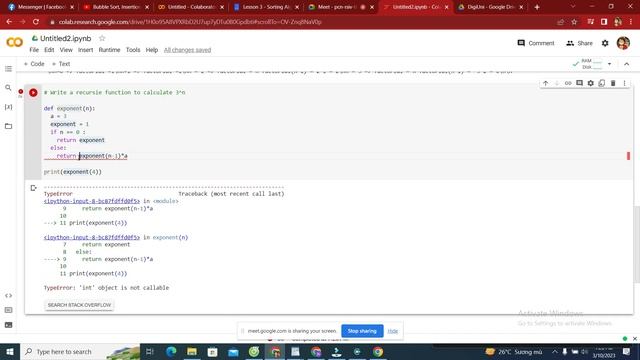Open first ipython-input traceback link
The image size is (640, 360).
(x=92, y=201)
